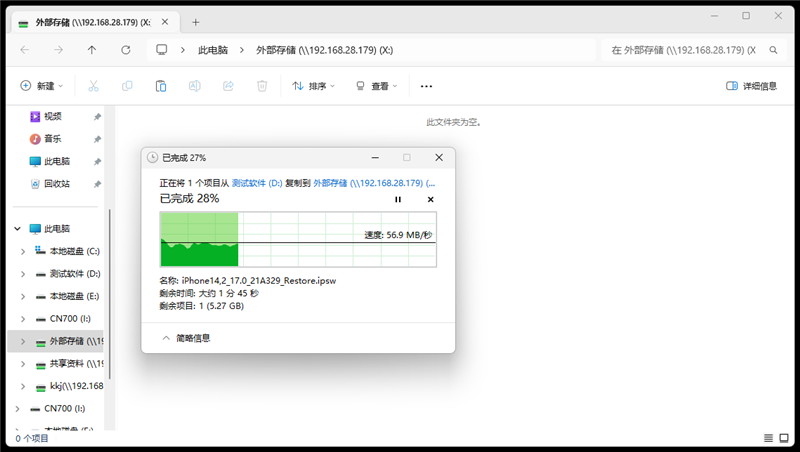This screenshot has height=452, width=800.
Task: Cancel the copy with the small X
Action: click(x=431, y=199)
